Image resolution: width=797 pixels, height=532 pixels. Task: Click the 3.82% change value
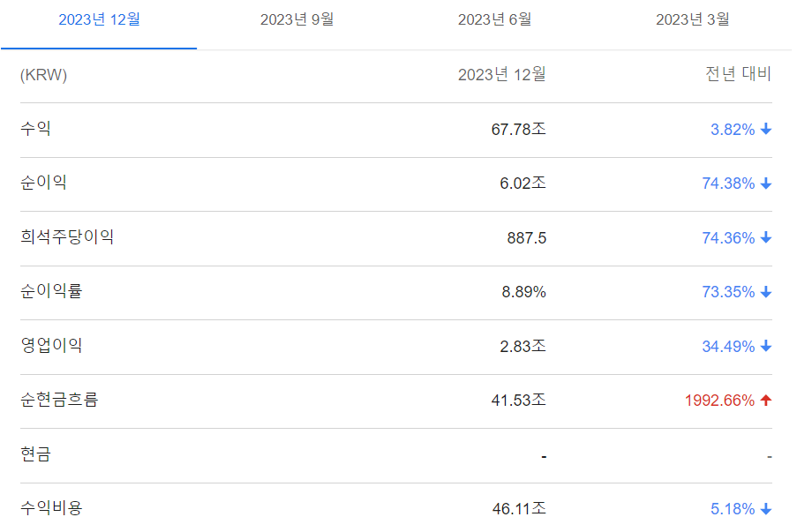[733, 130]
